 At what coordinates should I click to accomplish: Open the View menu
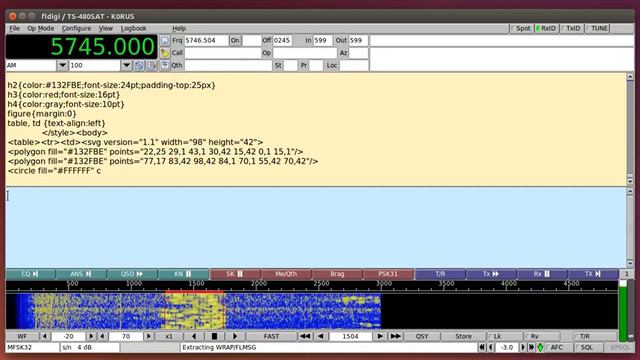[106, 28]
